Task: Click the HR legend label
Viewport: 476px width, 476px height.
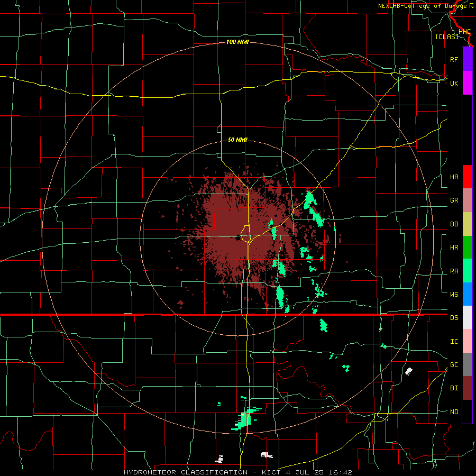Action: (454, 248)
